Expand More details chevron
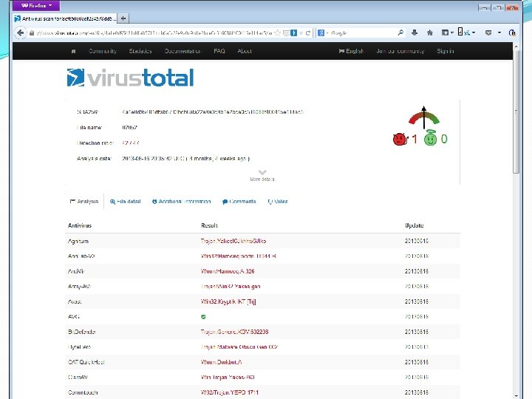The height and width of the screenshot is (399, 532). (262, 172)
